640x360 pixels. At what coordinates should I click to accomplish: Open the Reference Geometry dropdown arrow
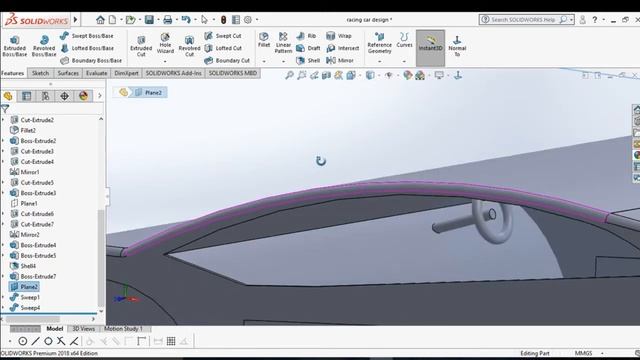pos(380,61)
